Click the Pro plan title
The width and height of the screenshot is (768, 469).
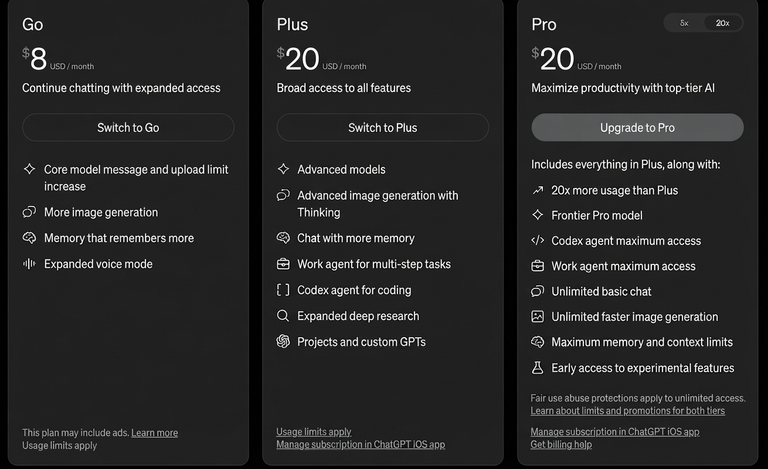click(x=544, y=24)
